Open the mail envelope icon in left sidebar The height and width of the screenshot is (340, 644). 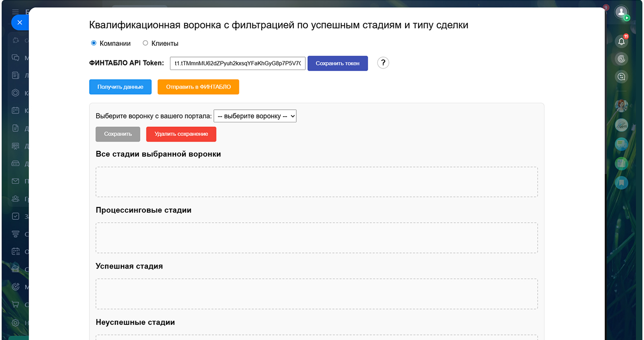[16, 181]
